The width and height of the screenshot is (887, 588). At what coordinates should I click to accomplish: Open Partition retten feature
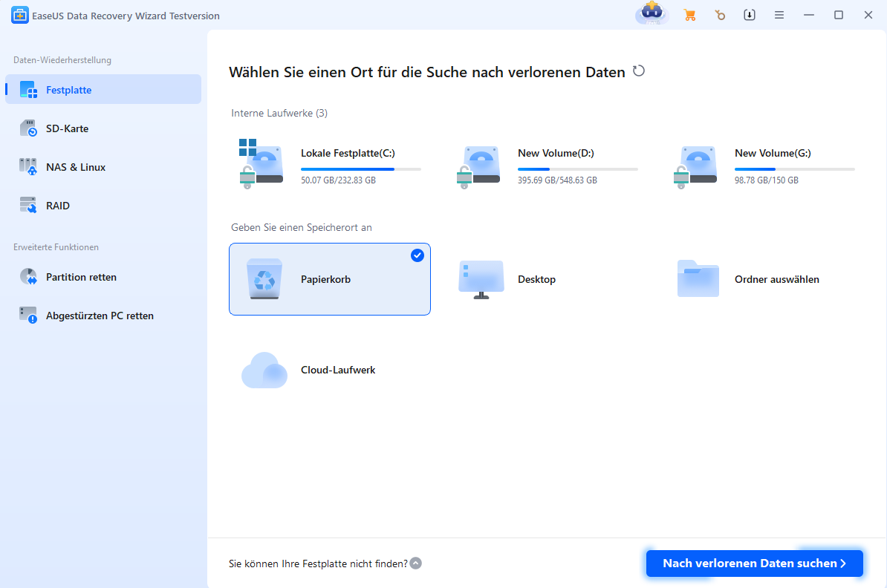[103, 277]
